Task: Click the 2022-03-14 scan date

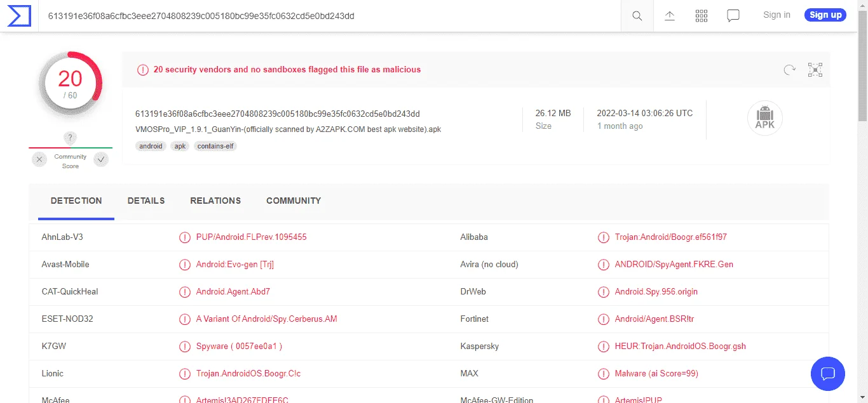Action: [644, 113]
